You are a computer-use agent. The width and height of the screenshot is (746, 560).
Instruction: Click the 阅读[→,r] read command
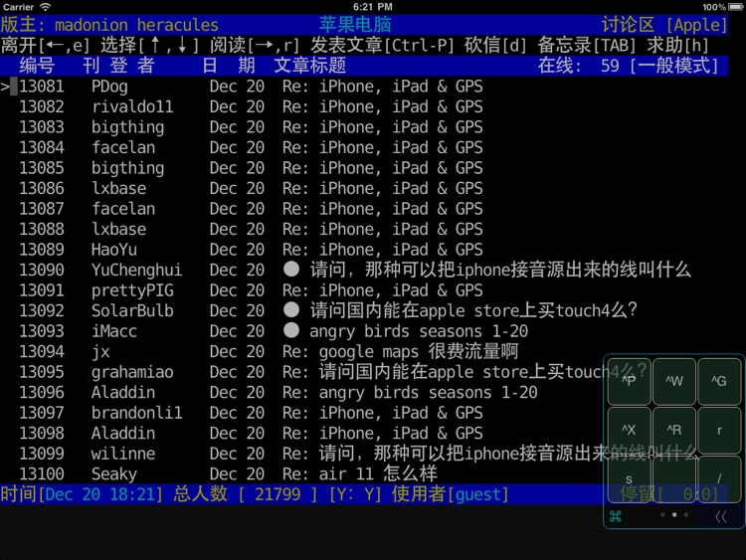pos(255,45)
